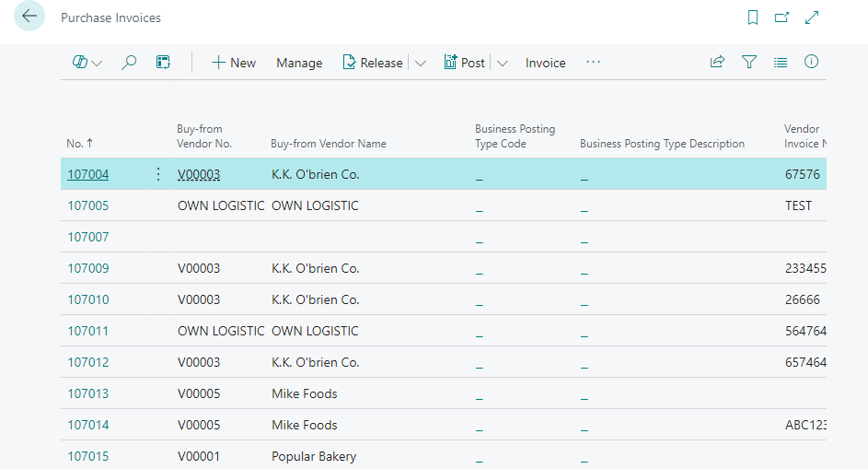Show the information FactBox pane icon

(x=811, y=63)
